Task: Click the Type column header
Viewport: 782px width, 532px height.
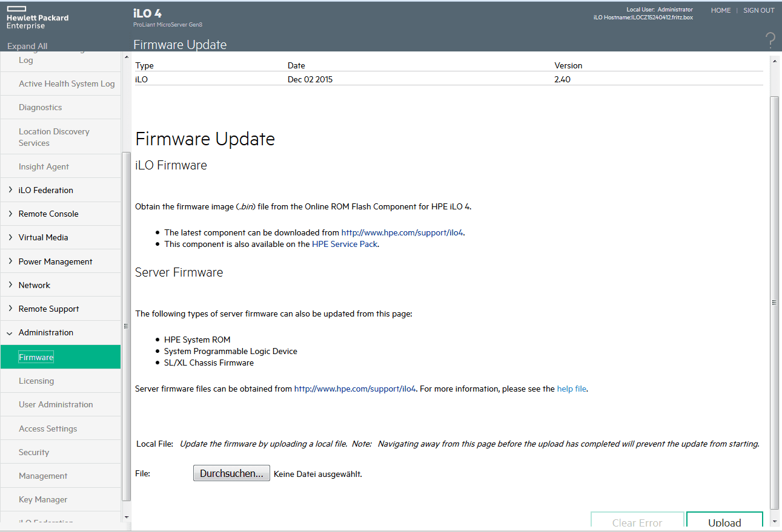Action: 144,65
